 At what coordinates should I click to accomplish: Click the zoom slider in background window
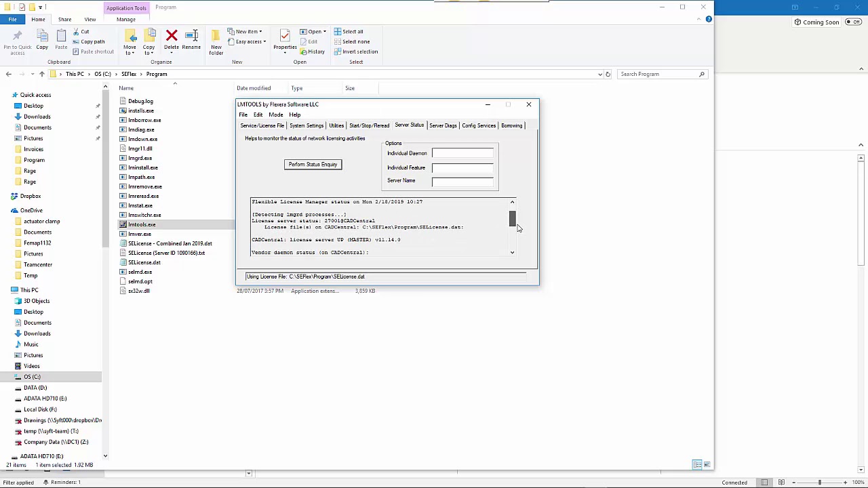coord(819,482)
